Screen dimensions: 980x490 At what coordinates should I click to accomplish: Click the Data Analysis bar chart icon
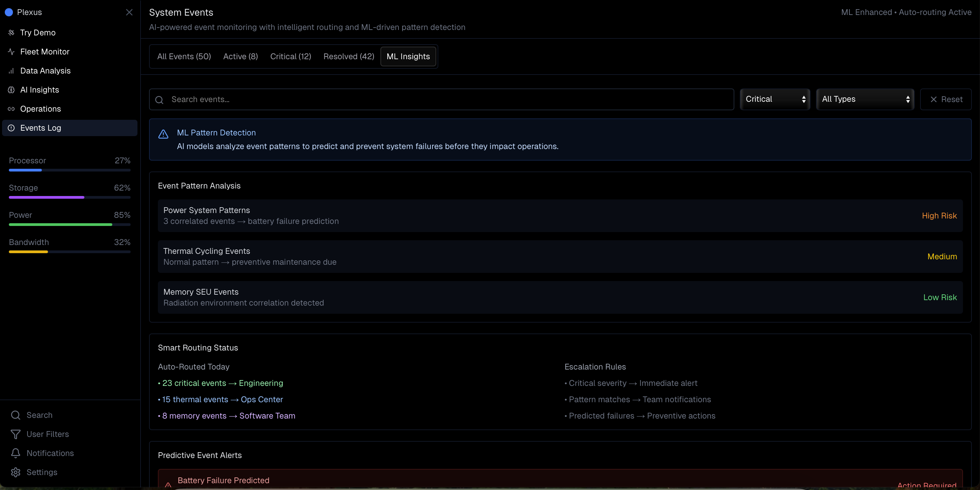tap(11, 71)
